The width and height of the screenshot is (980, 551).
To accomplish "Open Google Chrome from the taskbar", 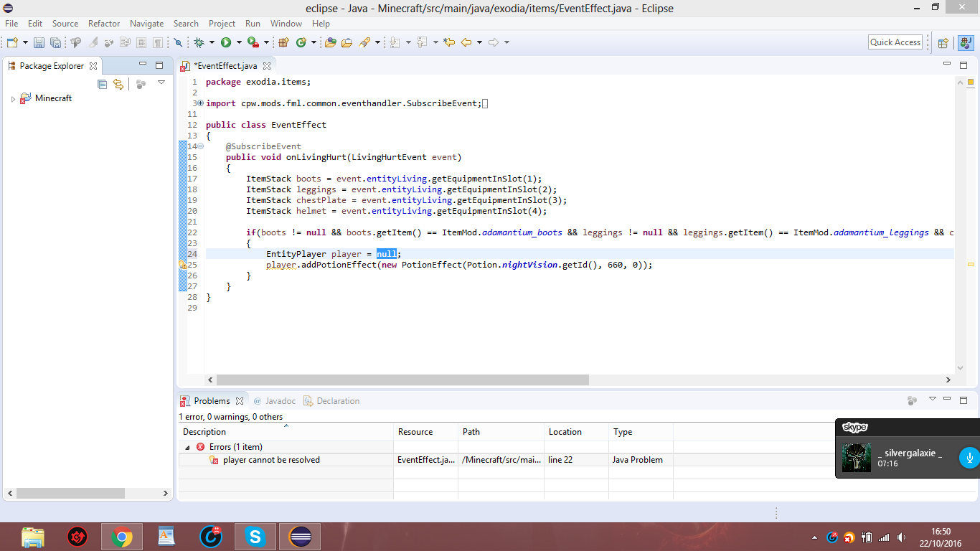I will coord(122,537).
